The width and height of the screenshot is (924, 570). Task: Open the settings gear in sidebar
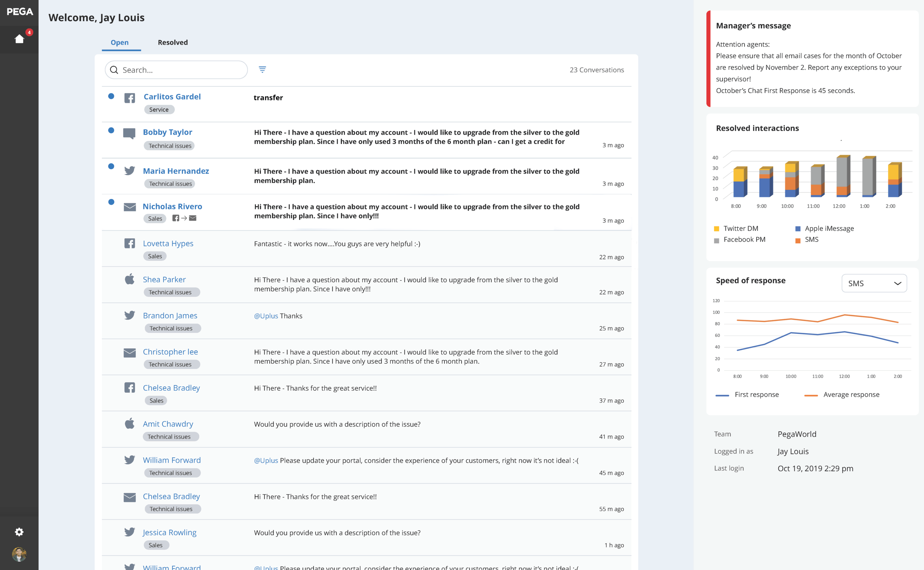pyautogui.click(x=19, y=531)
